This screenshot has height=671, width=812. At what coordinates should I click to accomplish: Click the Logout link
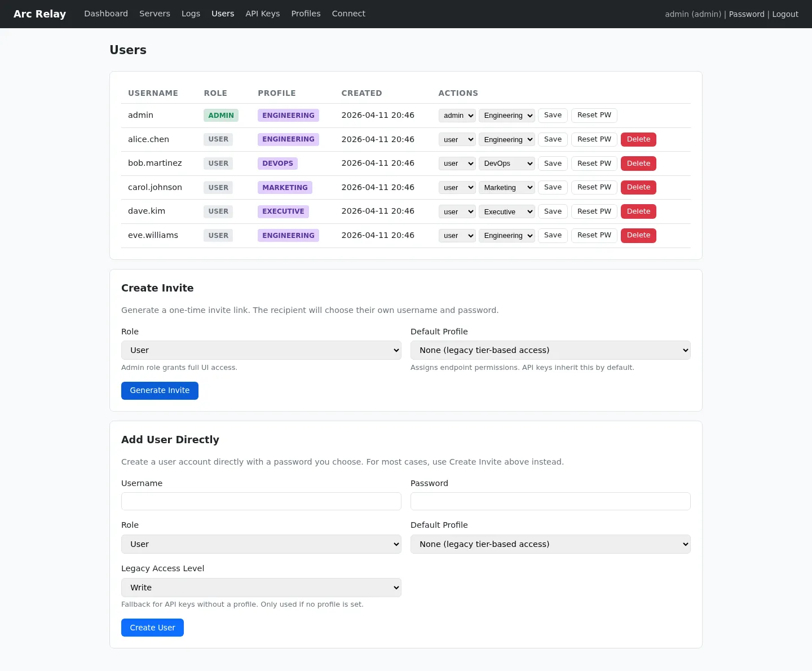[x=785, y=14]
